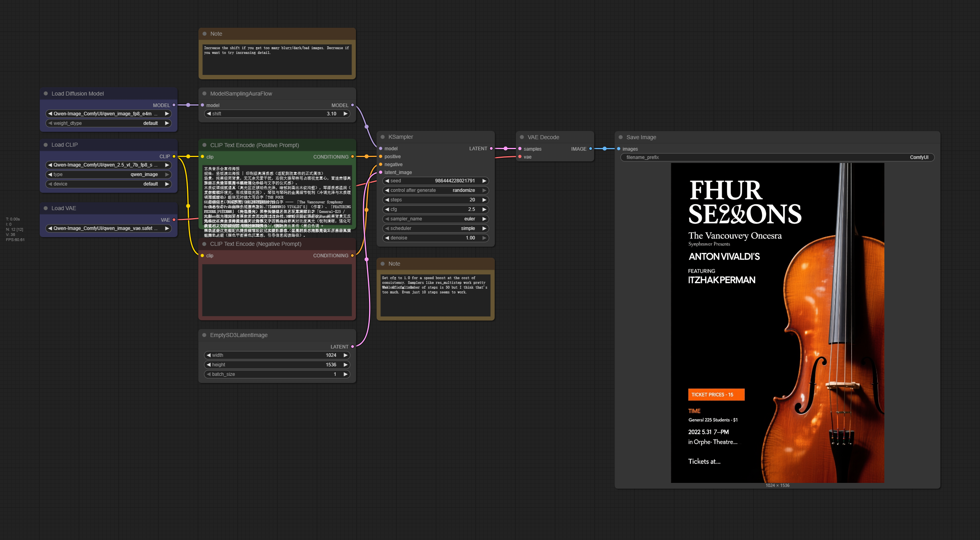Click the KSampler negative input port
The image size is (980, 540).
tap(380, 165)
